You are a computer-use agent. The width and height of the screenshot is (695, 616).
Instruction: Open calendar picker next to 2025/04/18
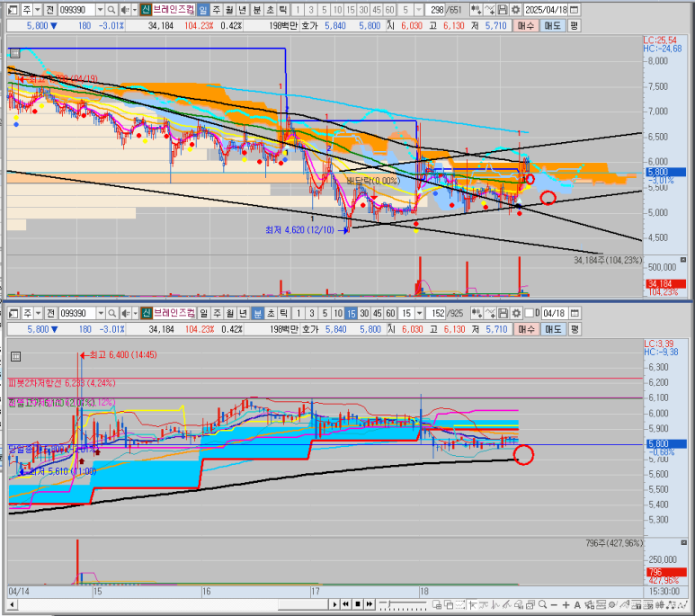(x=574, y=10)
